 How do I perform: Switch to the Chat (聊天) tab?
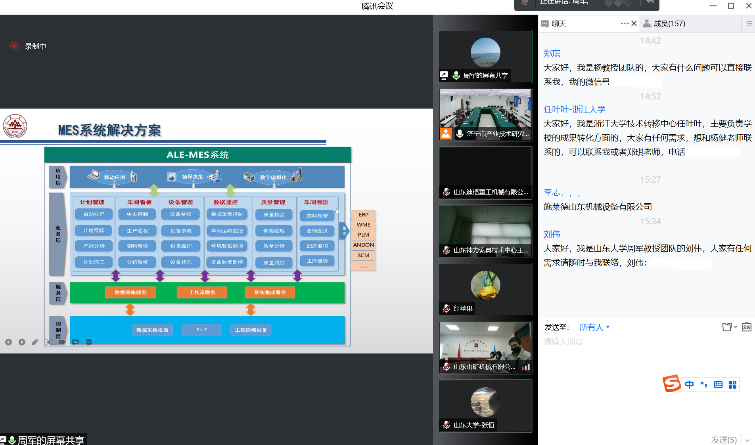coord(557,22)
